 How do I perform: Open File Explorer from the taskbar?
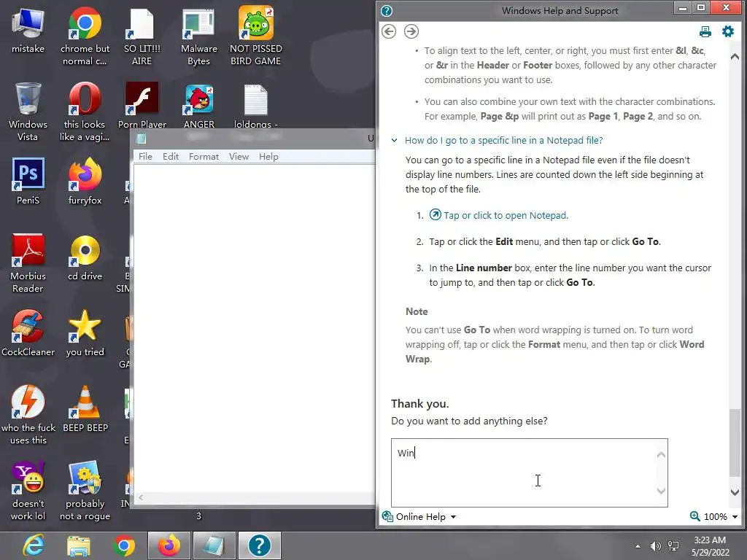(79, 545)
